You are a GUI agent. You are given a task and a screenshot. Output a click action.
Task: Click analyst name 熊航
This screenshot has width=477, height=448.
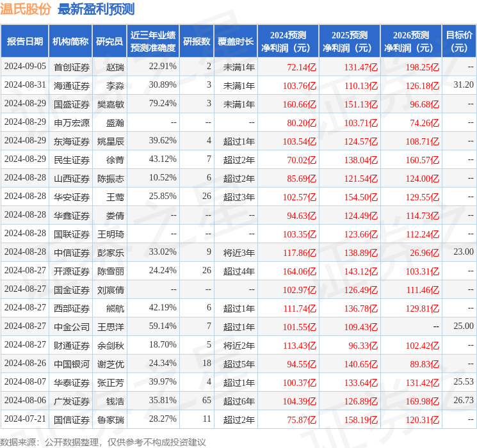[115, 308]
